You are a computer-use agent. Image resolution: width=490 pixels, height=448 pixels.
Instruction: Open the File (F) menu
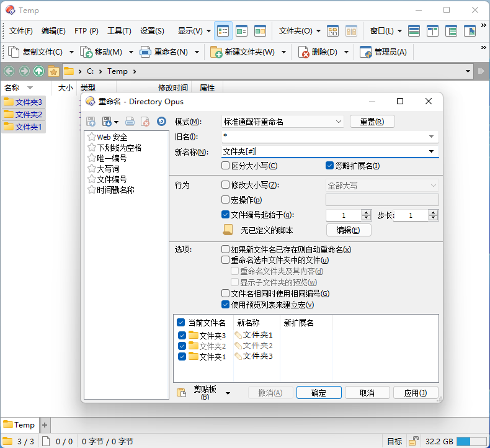[21, 31]
